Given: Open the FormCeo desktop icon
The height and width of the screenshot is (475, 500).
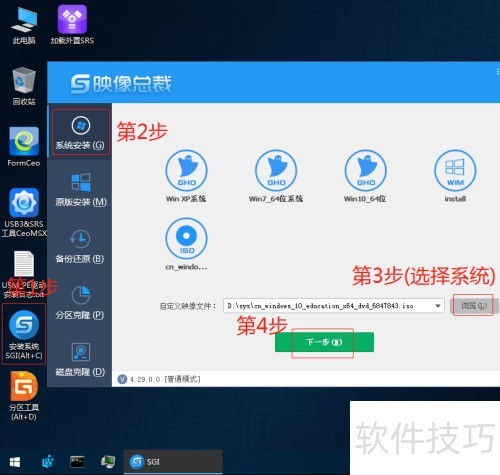Looking at the screenshot, I should click(x=24, y=147).
